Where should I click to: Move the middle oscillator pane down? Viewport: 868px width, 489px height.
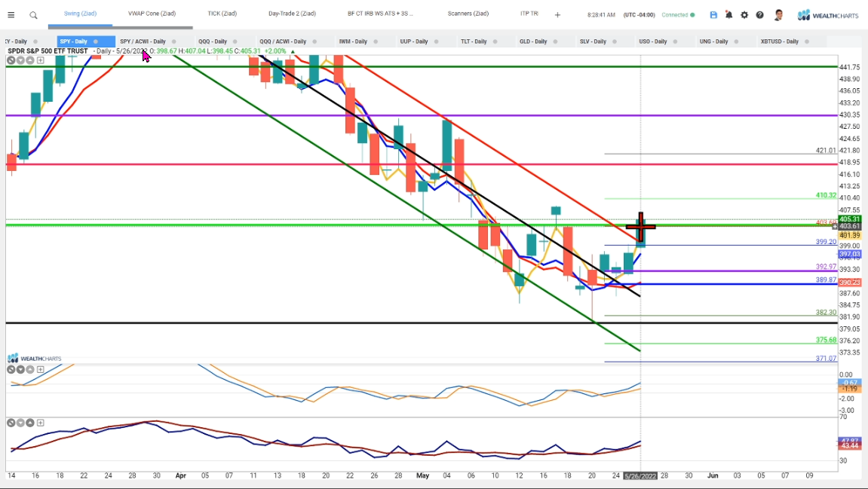point(20,369)
